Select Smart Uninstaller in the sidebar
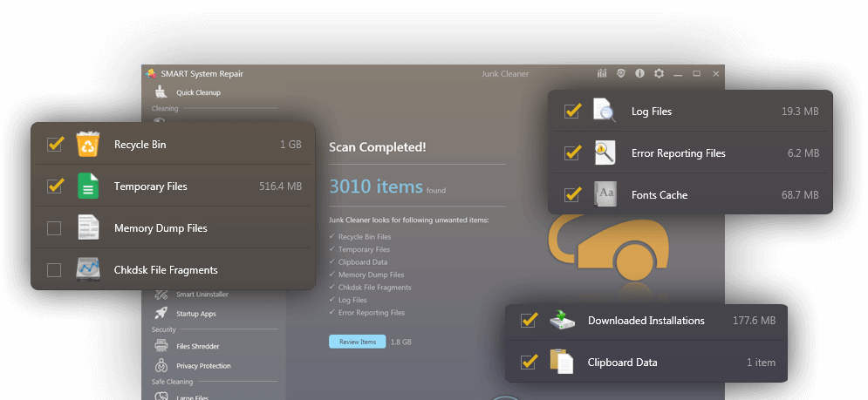The width and height of the screenshot is (868, 400). [x=196, y=295]
